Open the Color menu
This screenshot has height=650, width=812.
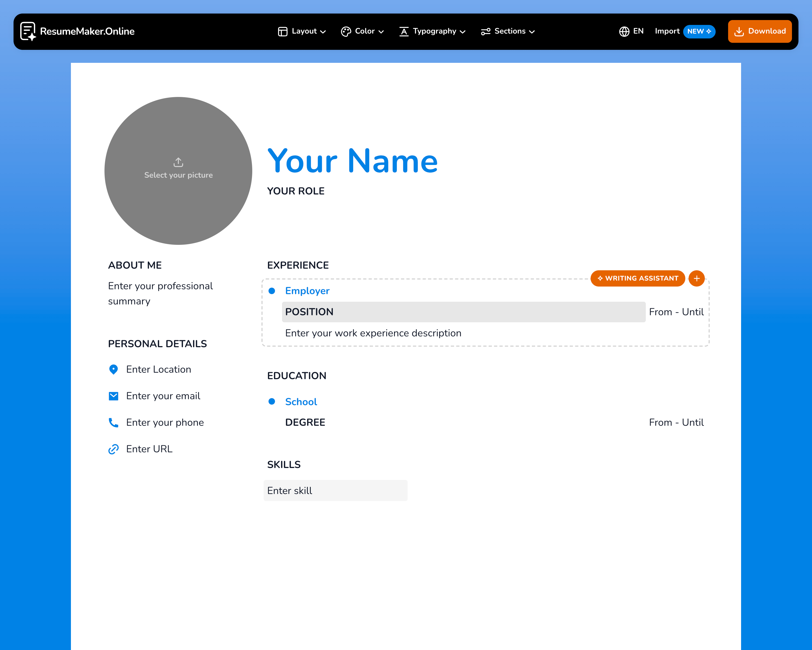point(362,31)
